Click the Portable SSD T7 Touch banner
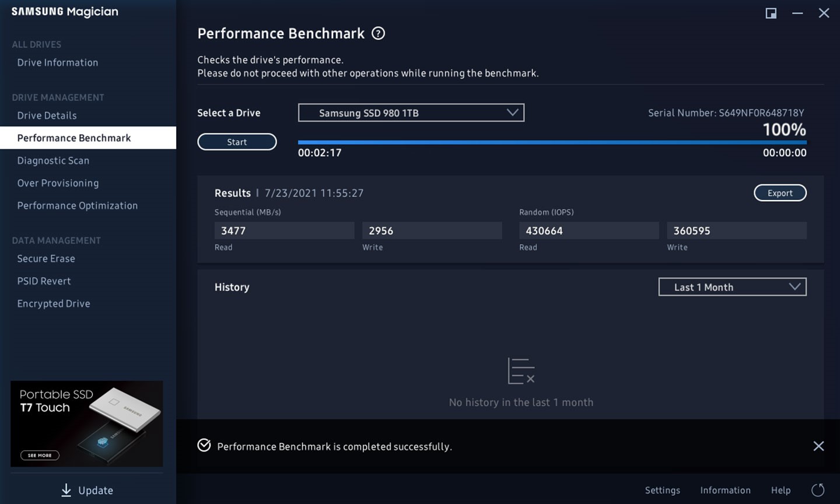 pos(87,423)
